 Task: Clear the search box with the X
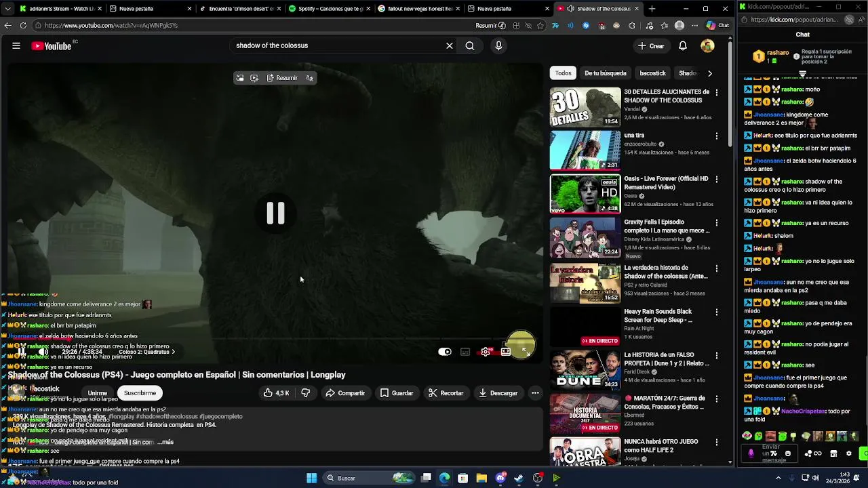coord(449,45)
